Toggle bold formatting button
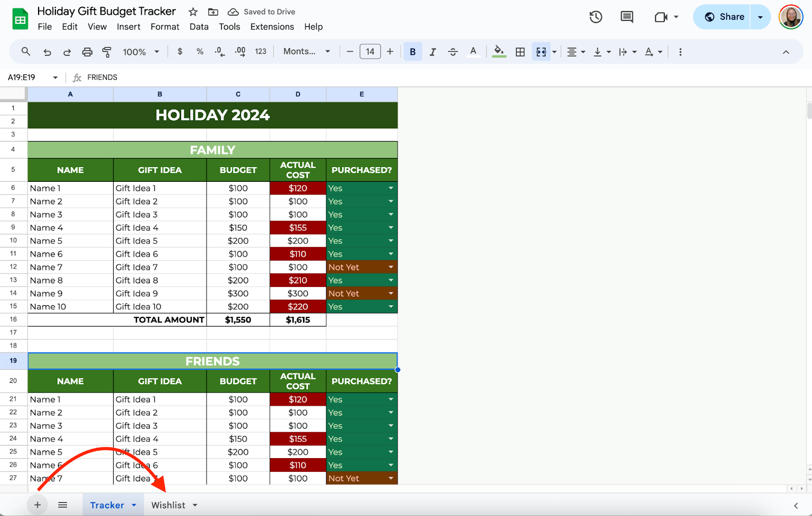This screenshot has height=516, width=812. (413, 52)
